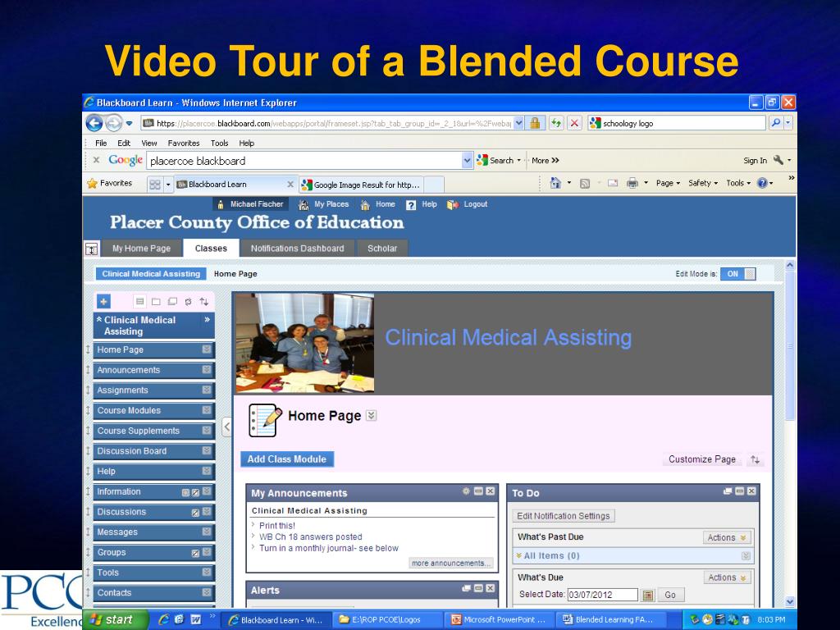
Task: Click the browser Back arrow button
Action: (94, 123)
